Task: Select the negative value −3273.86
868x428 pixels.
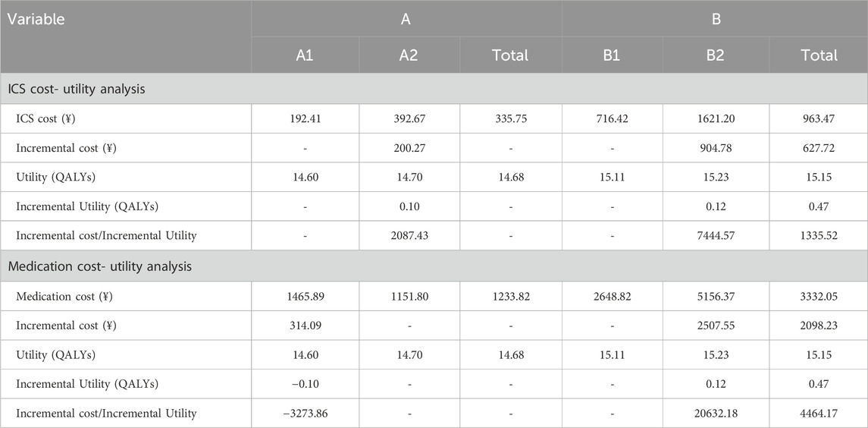Action: [305, 414]
